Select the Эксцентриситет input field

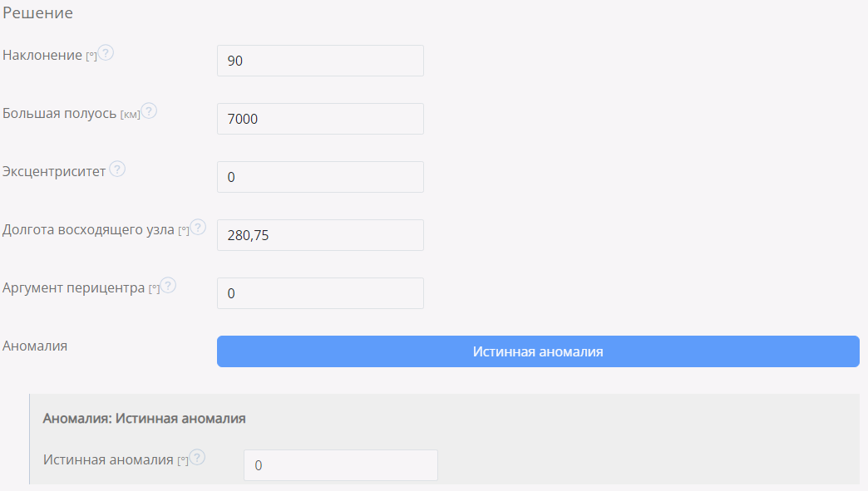320,177
